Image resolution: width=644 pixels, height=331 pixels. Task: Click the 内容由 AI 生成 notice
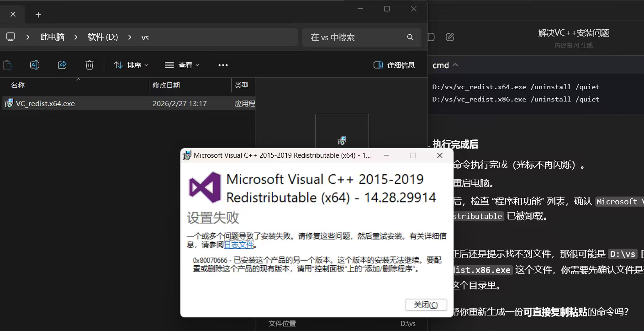coord(574,45)
